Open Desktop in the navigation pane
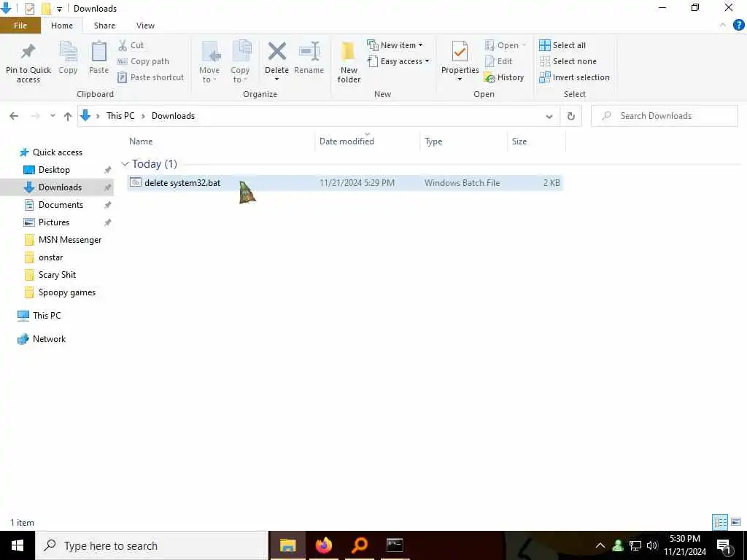Screen dimensions: 747x560 [54, 170]
